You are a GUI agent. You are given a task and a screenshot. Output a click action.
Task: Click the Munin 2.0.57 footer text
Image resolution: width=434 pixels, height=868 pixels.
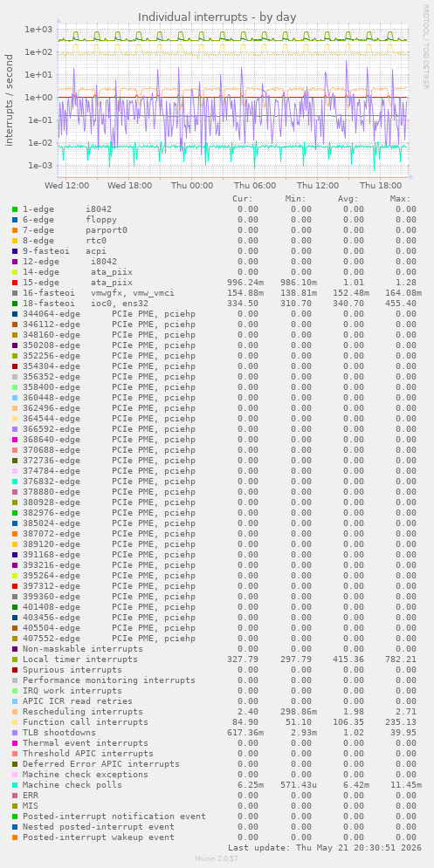tap(217, 858)
